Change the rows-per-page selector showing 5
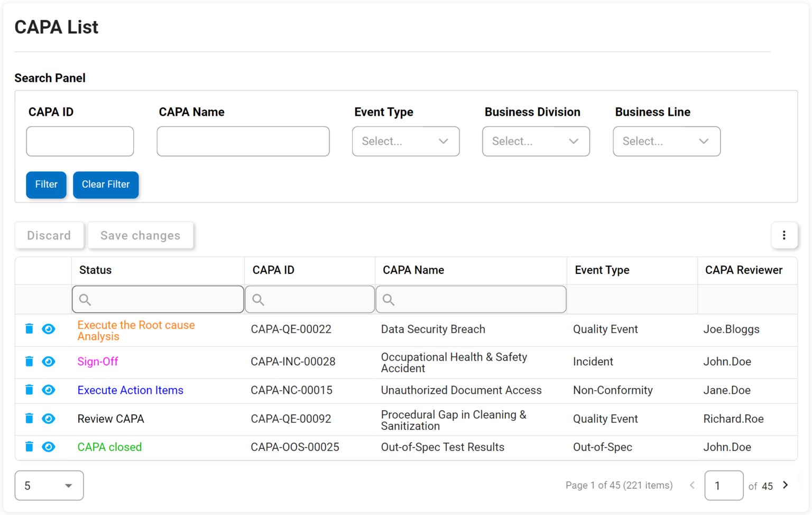 [x=49, y=485]
